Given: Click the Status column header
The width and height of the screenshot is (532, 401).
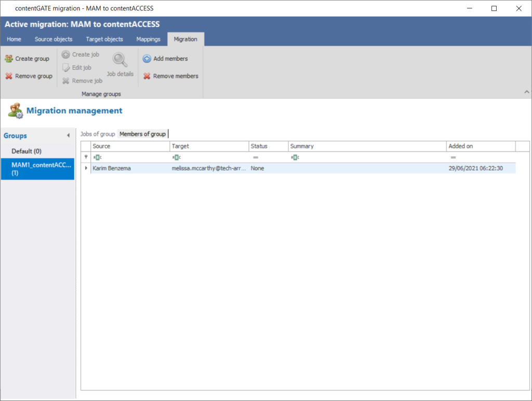Looking at the screenshot, I should [268, 146].
